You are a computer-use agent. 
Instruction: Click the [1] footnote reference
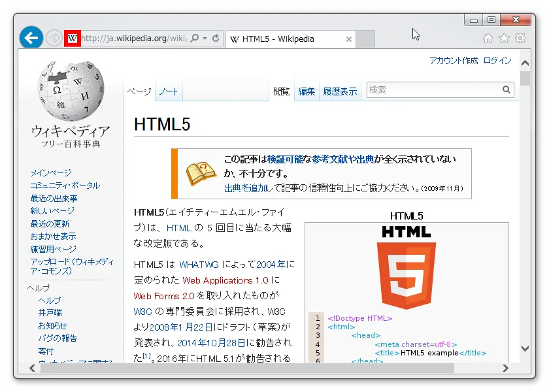point(146,356)
